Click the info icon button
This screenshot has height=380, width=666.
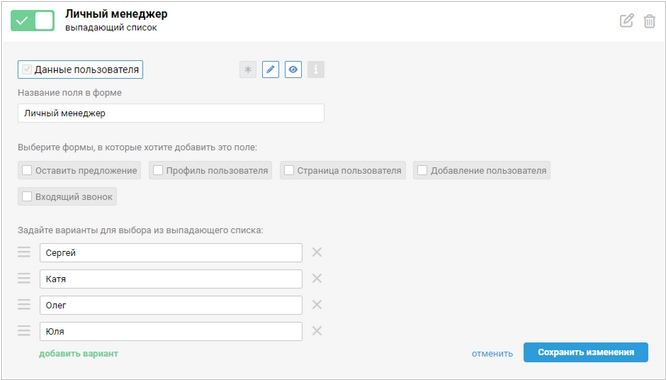click(316, 70)
